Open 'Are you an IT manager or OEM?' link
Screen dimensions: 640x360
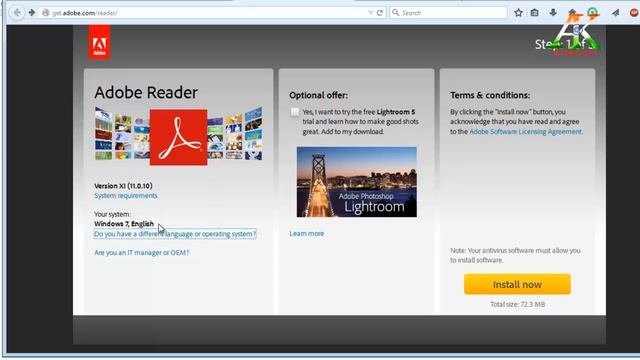(142, 253)
